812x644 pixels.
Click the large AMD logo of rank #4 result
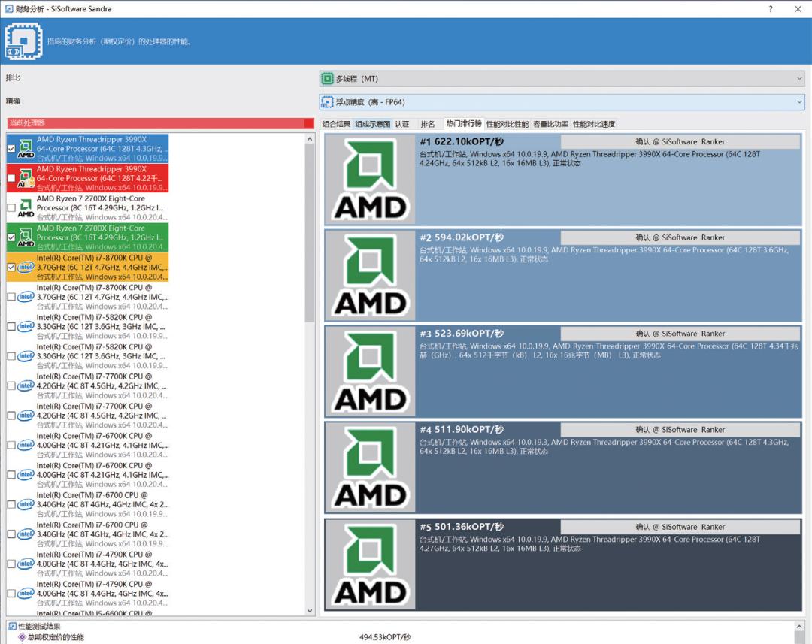pos(370,467)
